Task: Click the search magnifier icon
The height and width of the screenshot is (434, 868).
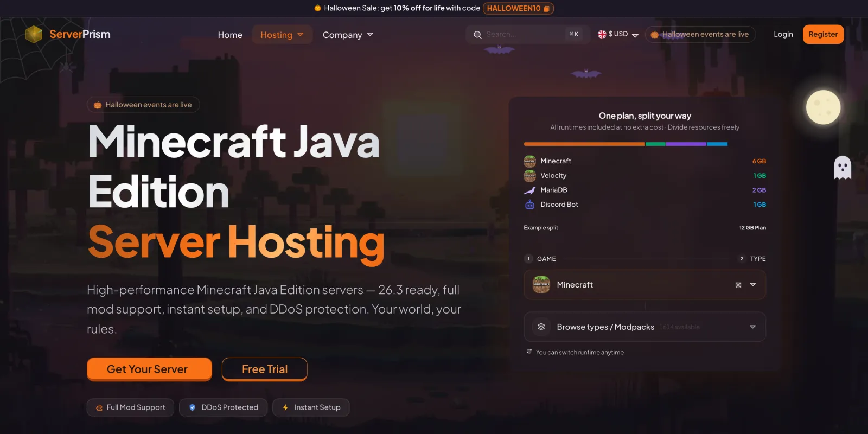Action: click(477, 35)
